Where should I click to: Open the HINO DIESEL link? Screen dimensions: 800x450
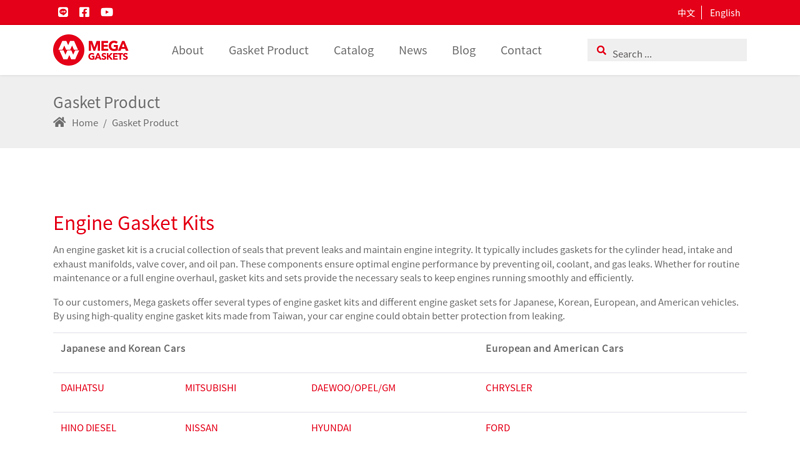tap(88, 428)
